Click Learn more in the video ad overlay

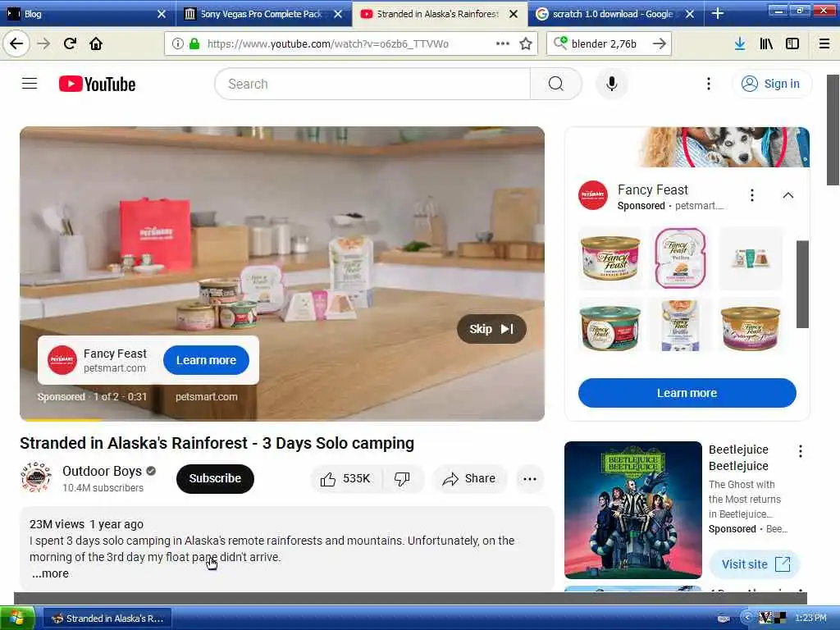pyautogui.click(x=206, y=360)
